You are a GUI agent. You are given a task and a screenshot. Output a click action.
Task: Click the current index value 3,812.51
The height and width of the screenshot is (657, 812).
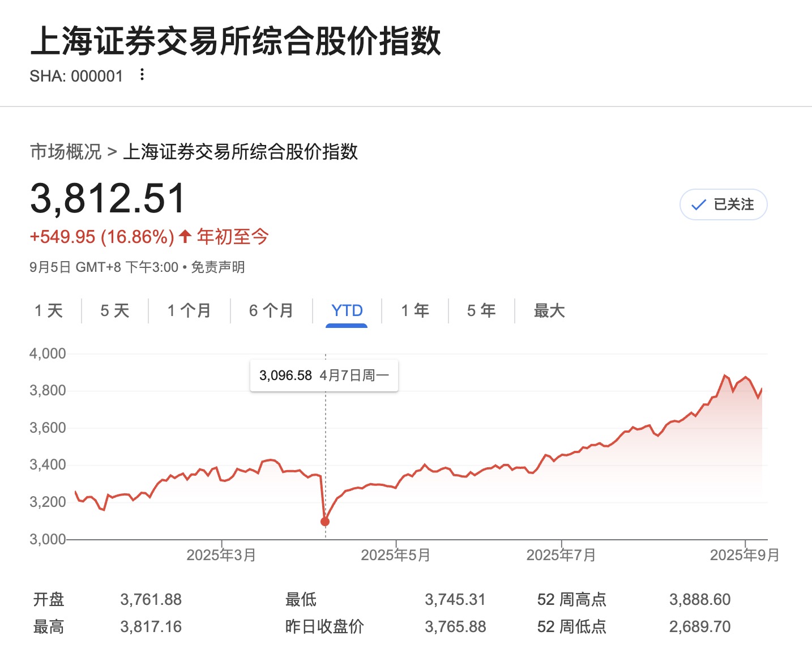click(108, 198)
